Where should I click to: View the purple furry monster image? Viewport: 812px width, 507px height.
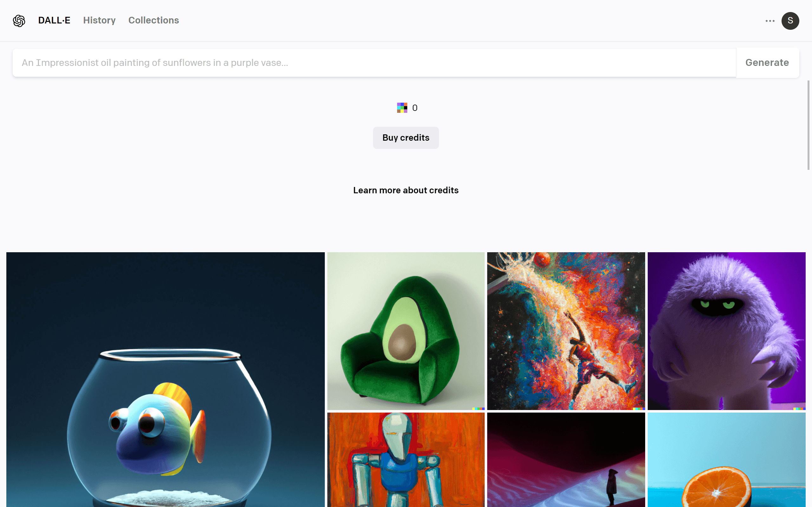(726, 331)
